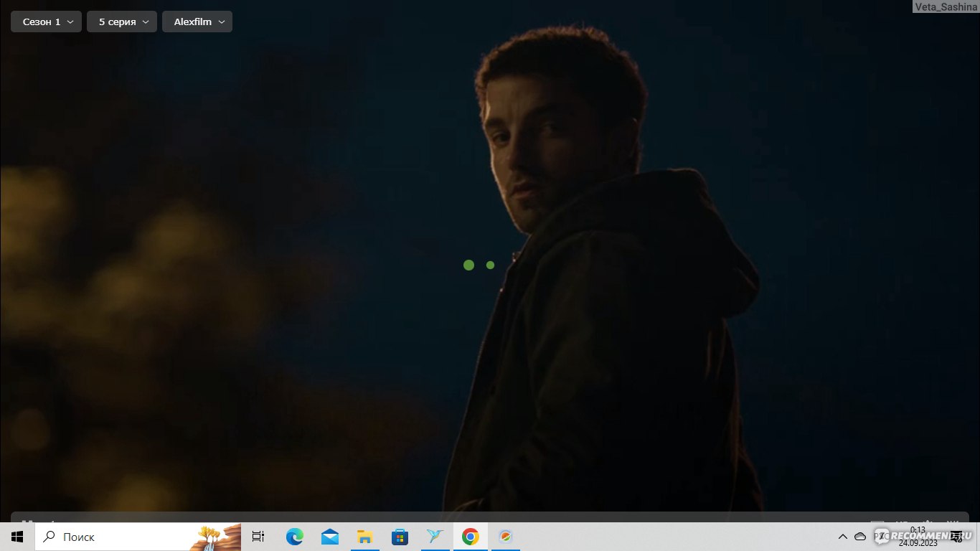Open the OneDrive cloud tray icon
Screen dimensions: 980x551
(860, 537)
